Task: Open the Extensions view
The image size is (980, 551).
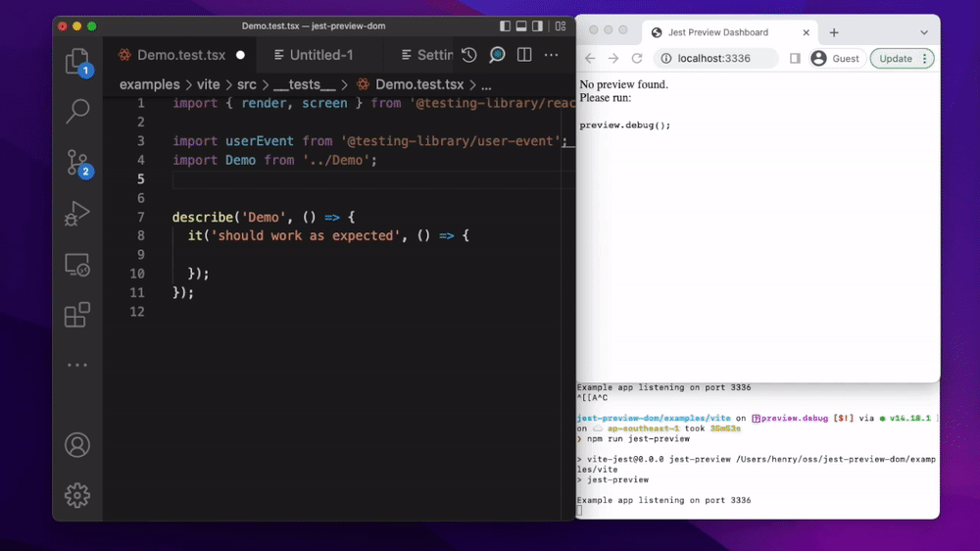Action: (x=77, y=315)
